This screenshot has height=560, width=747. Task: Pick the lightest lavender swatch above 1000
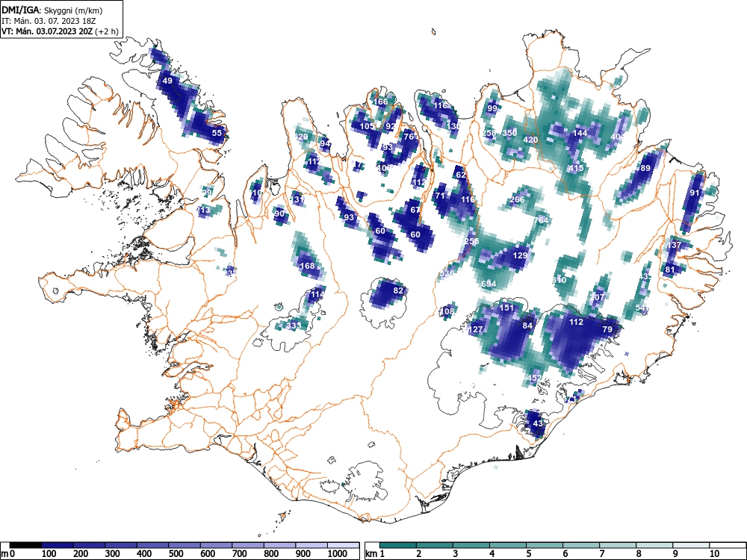(343, 545)
